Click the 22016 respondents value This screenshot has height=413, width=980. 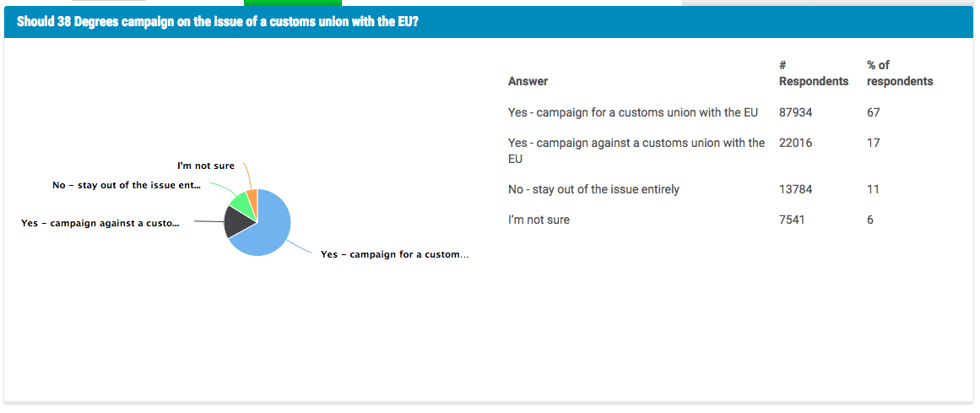pyautogui.click(x=795, y=143)
